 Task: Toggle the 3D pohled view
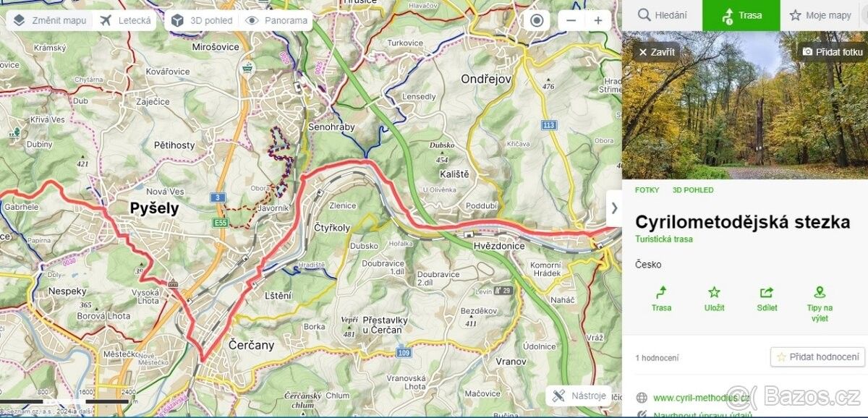[203, 20]
